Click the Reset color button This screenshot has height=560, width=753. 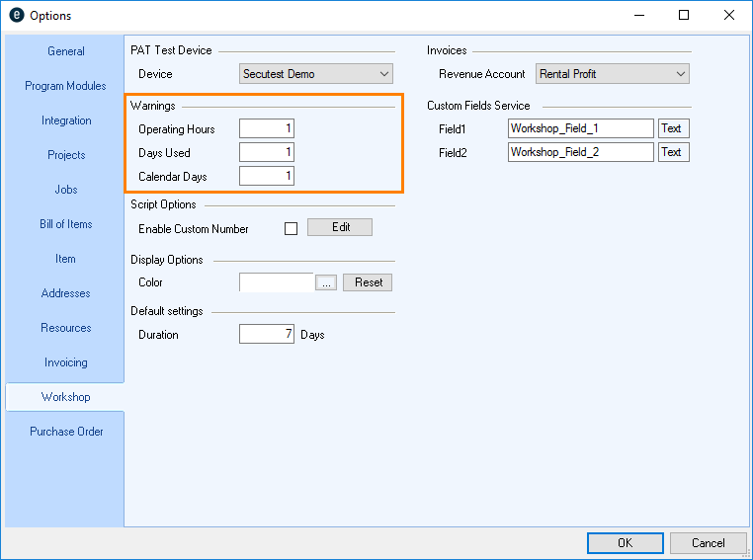(x=368, y=282)
